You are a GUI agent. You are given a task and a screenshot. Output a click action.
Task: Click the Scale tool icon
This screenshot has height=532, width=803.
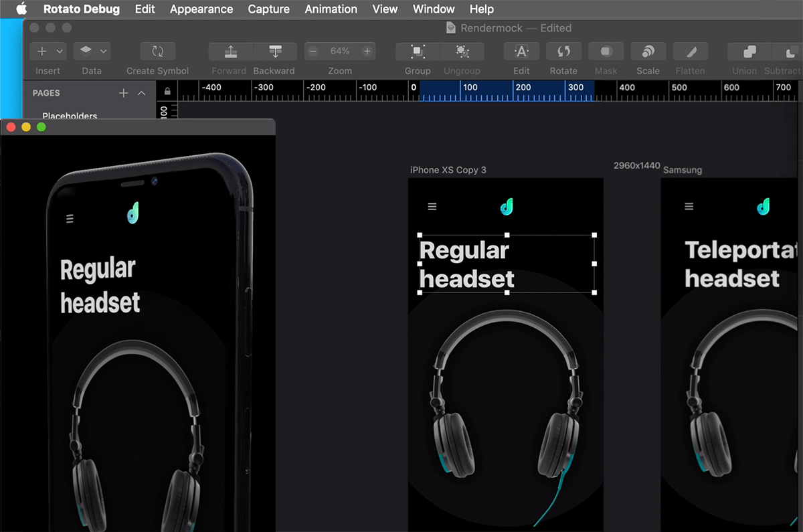(648, 51)
